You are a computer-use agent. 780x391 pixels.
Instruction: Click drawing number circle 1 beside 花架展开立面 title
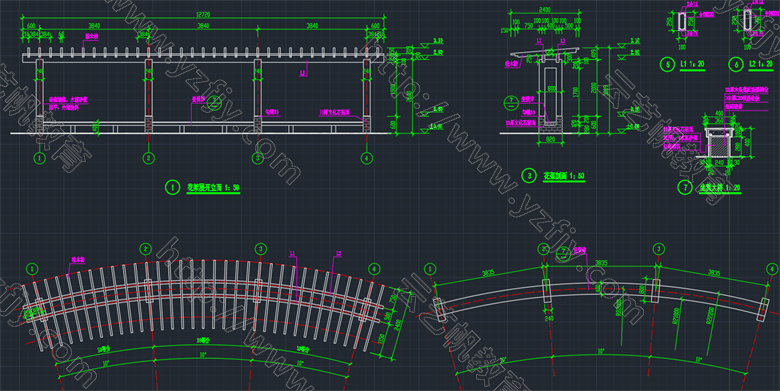(173, 188)
